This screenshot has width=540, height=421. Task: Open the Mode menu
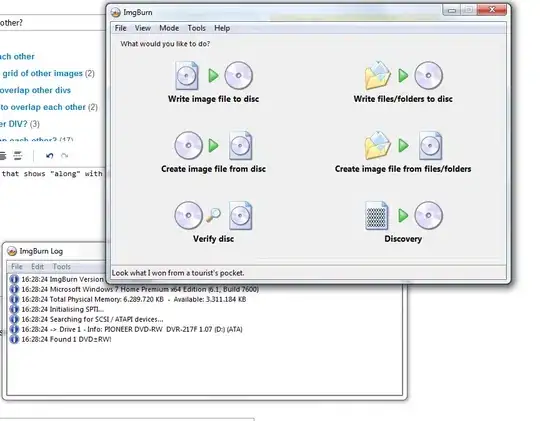[169, 28]
